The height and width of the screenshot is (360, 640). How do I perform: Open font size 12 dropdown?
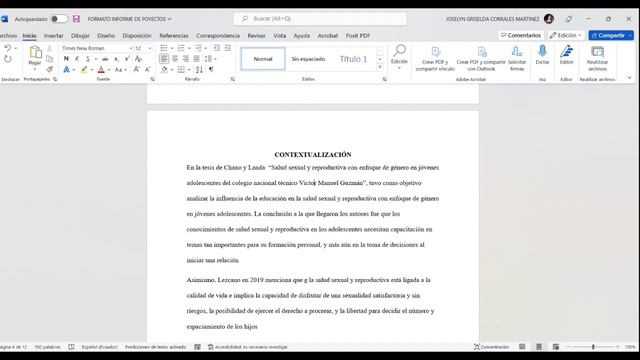pyautogui.click(x=150, y=48)
